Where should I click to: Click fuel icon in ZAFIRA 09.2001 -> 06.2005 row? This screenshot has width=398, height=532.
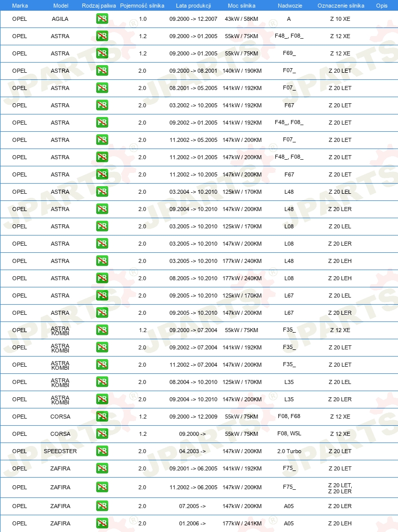pyautogui.click(x=102, y=468)
